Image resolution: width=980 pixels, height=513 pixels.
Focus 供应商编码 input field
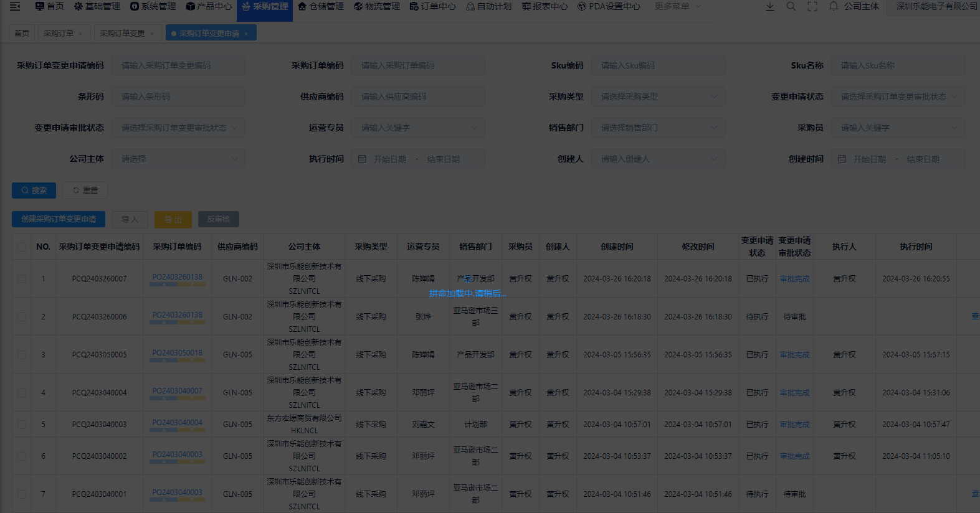(x=418, y=97)
